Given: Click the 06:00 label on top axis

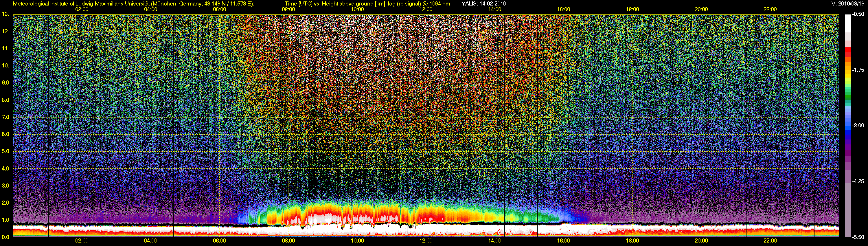Looking at the screenshot, I should pyautogui.click(x=220, y=10).
